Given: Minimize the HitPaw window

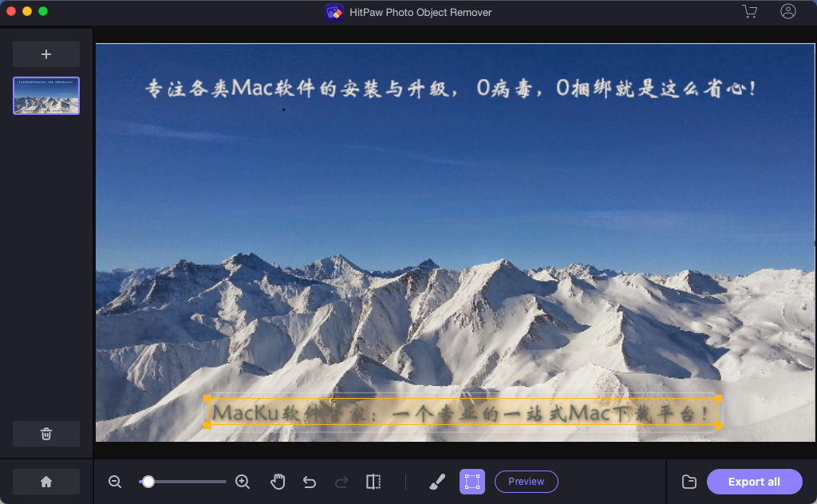Looking at the screenshot, I should tap(27, 11).
